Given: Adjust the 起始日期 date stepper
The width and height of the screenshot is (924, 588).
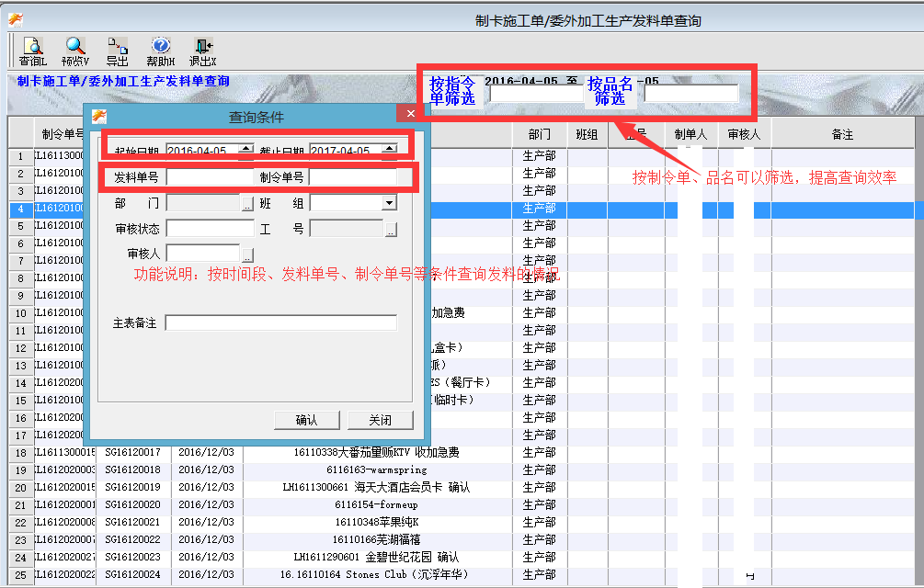Looking at the screenshot, I should click(x=245, y=151).
